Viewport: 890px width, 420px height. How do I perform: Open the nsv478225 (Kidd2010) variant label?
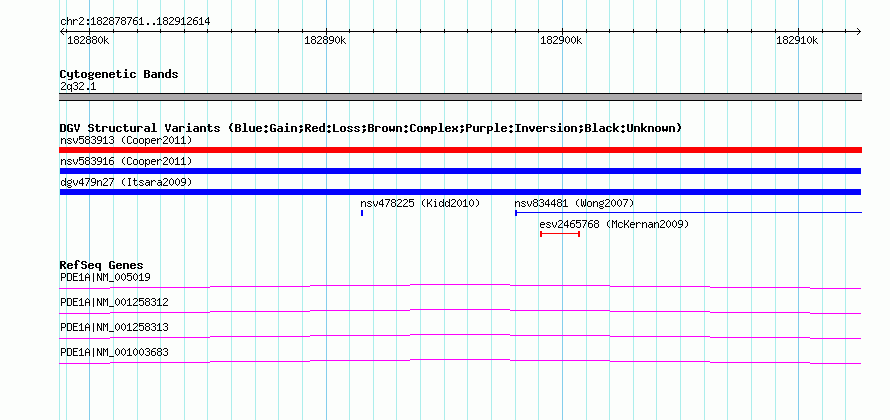420,203
